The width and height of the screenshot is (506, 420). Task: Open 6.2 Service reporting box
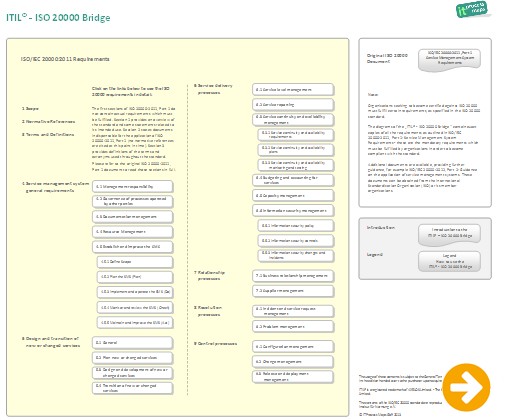click(293, 105)
